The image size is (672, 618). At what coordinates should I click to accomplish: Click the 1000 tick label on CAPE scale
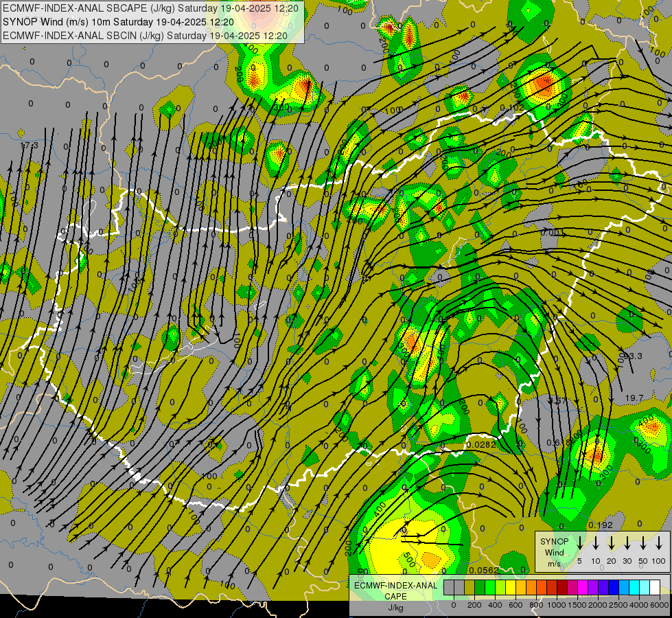coord(557,605)
